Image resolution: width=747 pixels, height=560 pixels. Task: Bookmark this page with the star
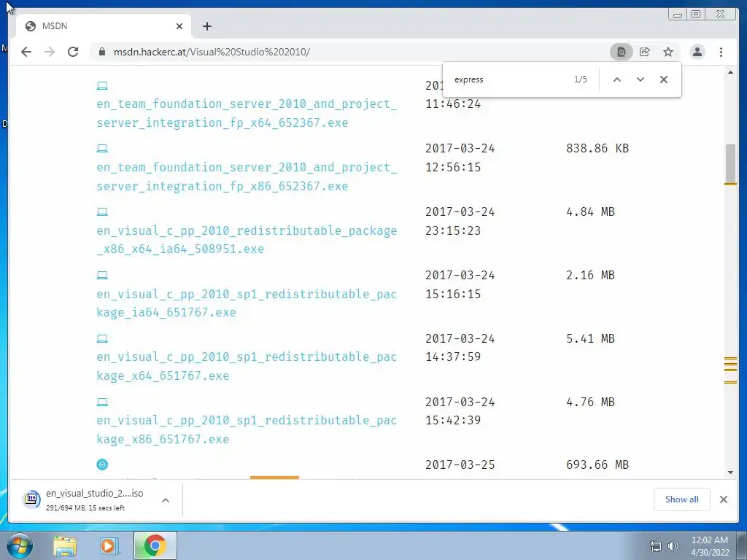pyautogui.click(x=668, y=52)
